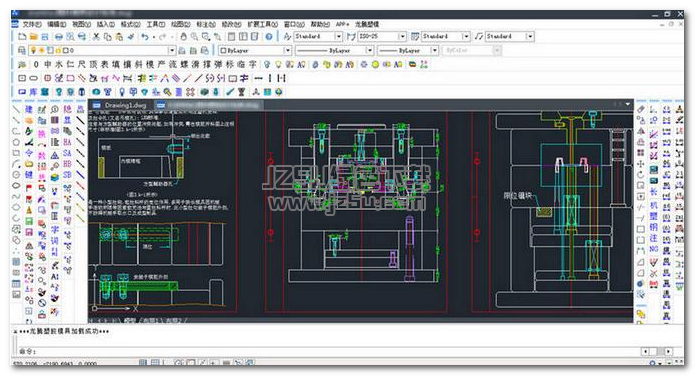Click the blue Help question-mark icon

pyautogui.click(x=269, y=37)
